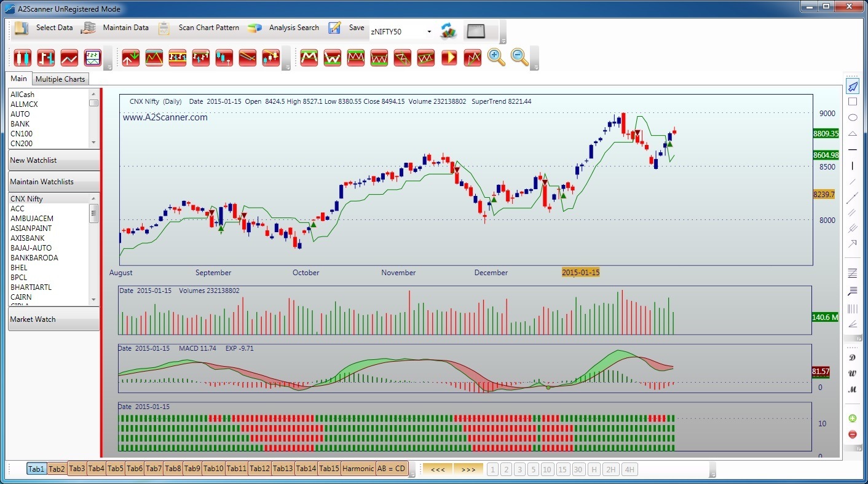The height and width of the screenshot is (484, 868).
Task: Open the Market Watch panel
Action: coord(54,319)
